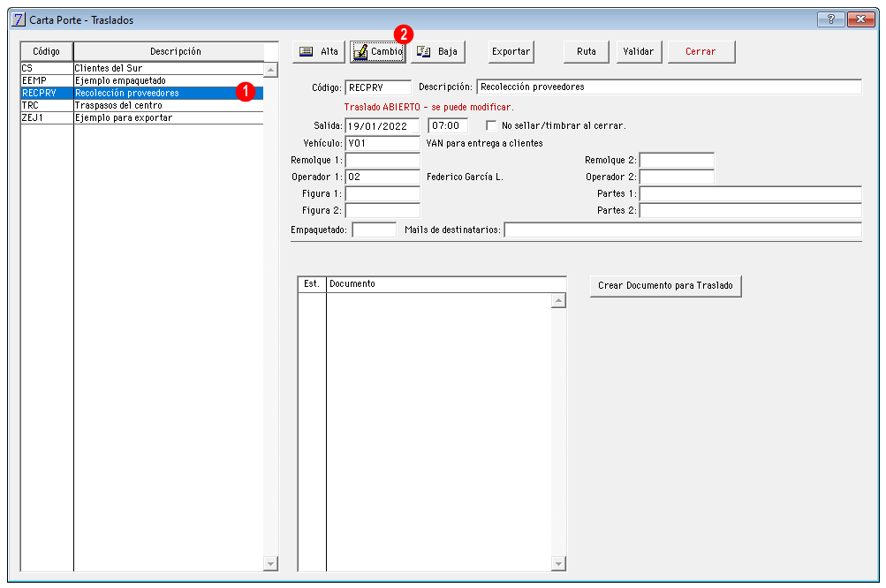
Task: Select the Clientes del Sur entry
Action: pos(142,68)
